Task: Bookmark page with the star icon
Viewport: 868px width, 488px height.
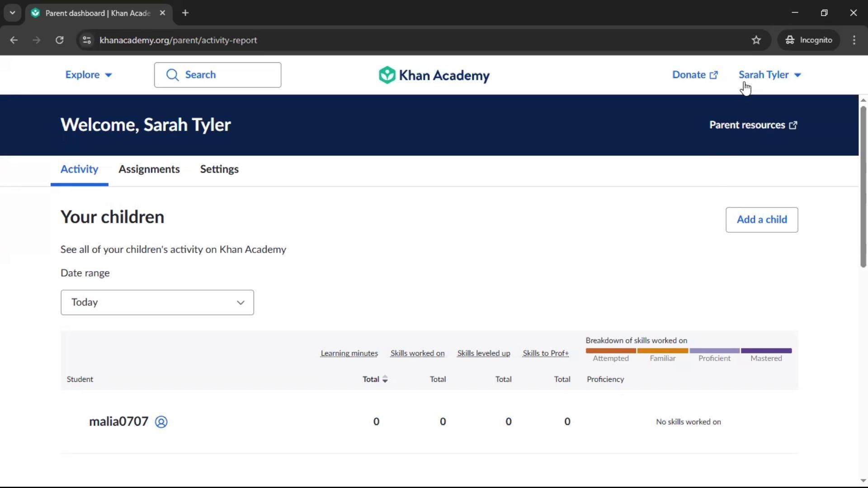Action: pos(756,40)
